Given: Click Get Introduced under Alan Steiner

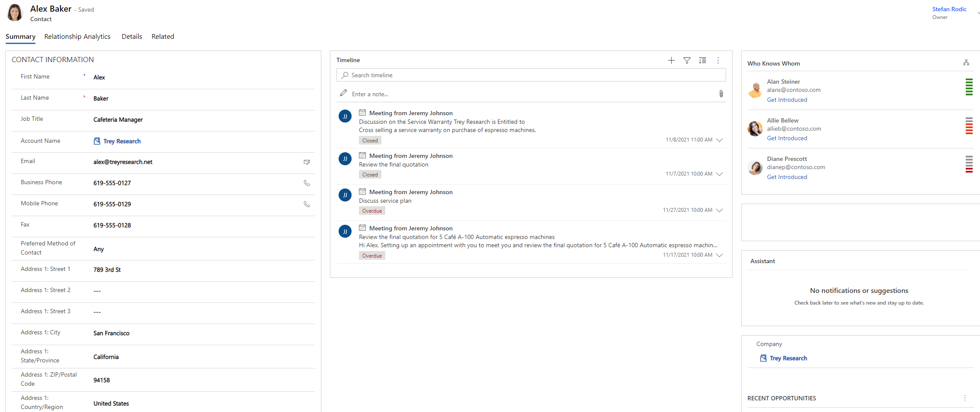Looking at the screenshot, I should click(x=787, y=100).
